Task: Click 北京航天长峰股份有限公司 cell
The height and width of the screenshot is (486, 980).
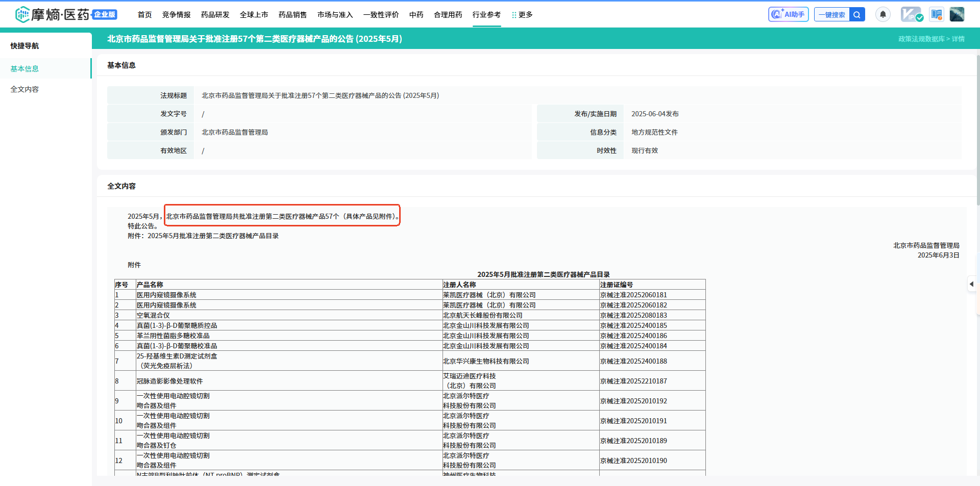Action: [482, 315]
